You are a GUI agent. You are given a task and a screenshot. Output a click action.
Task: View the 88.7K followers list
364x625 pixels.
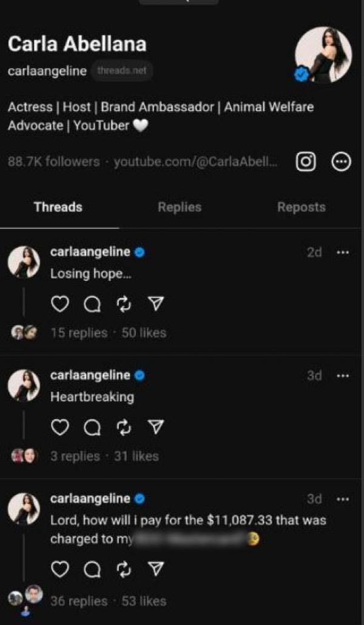coord(53,162)
